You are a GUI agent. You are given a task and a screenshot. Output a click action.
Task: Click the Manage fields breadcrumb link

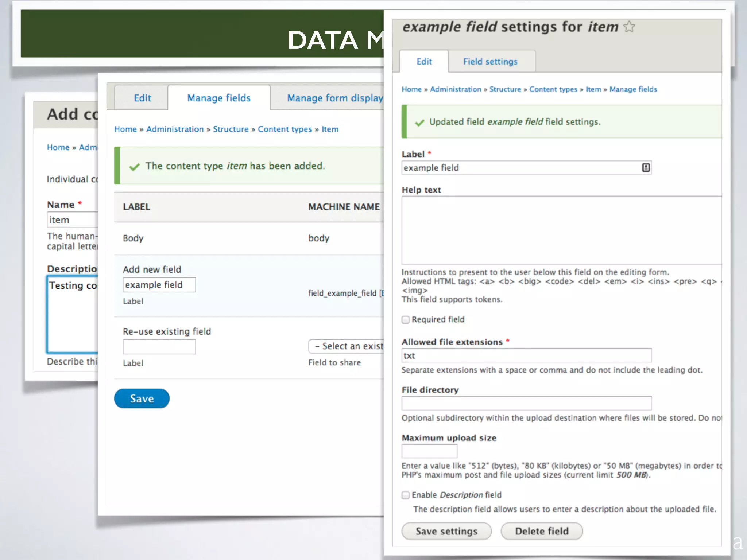click(633, 89)
